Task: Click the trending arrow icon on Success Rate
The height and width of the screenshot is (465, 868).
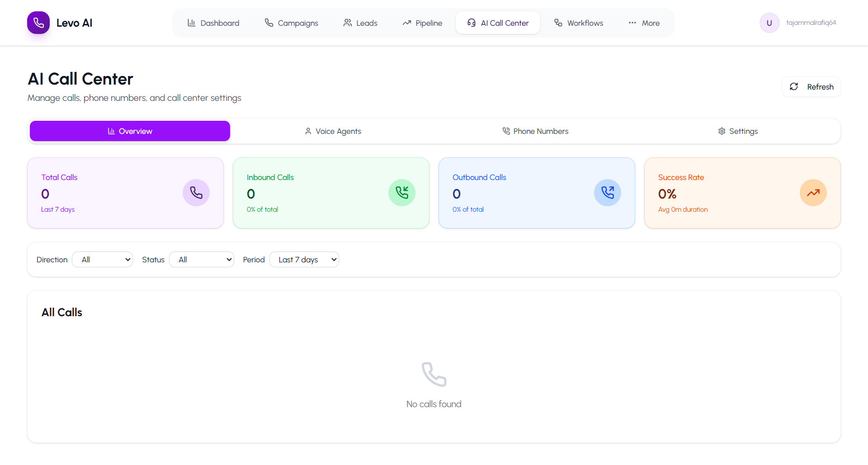Action: [813, 192]
